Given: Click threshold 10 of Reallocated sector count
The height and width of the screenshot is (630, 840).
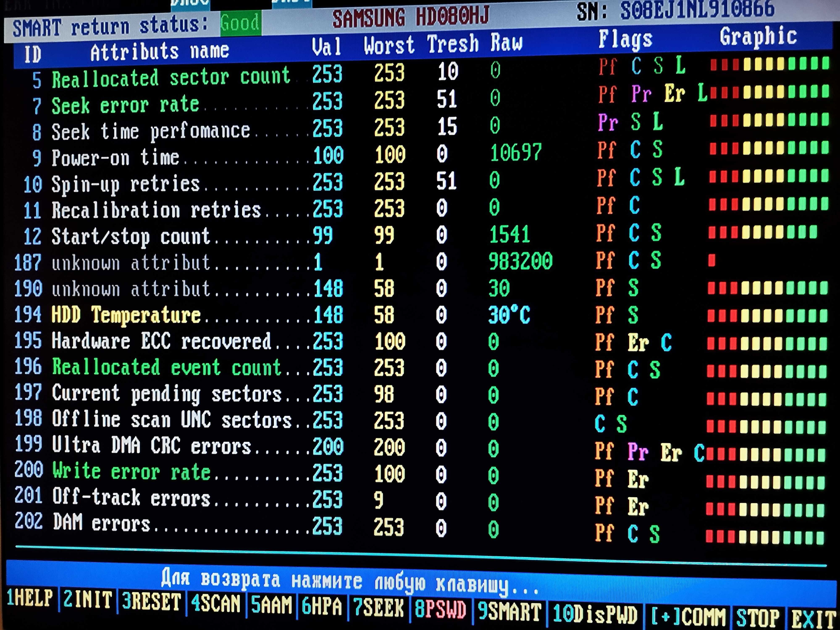Looking at the screenshot, I should click(x=448, y=71).
